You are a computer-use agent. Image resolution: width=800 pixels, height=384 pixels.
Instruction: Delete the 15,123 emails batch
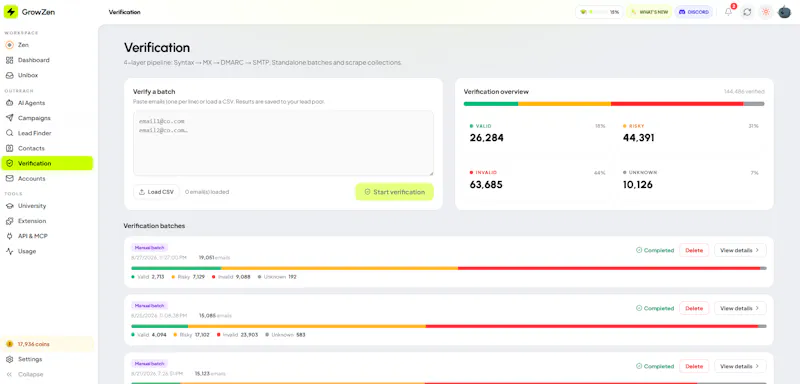(694, 367)
